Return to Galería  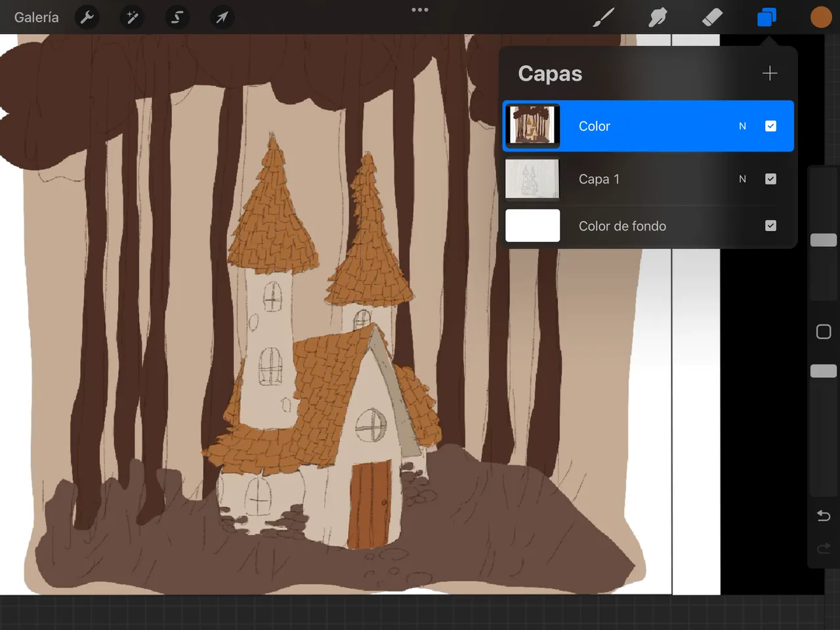tap(37, 17)
